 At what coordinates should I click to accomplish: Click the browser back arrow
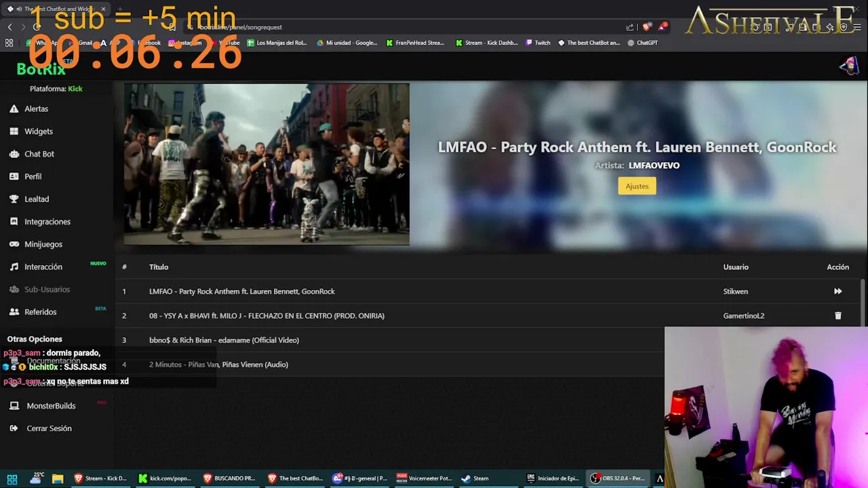tap(9, 27)
